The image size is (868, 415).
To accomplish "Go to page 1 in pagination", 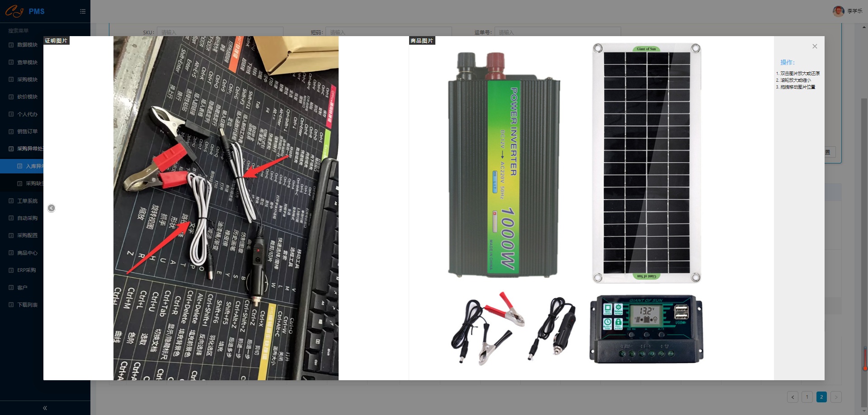I will pos(807,397).
